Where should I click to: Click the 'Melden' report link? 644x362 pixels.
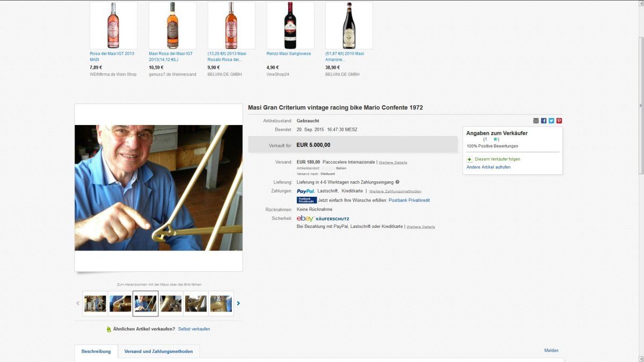[x=551, y=351]
